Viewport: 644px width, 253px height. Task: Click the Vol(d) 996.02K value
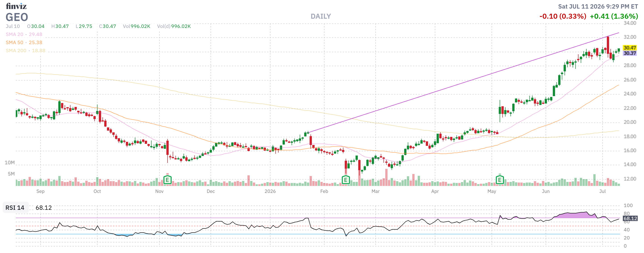coord(174,26)
